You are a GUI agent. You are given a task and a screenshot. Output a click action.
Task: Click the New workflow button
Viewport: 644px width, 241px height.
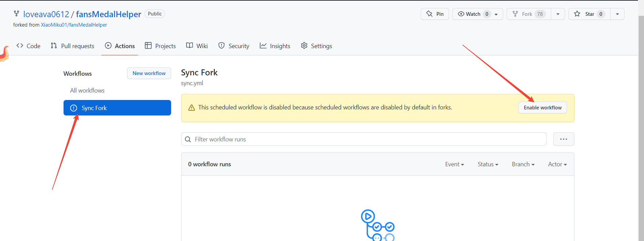tap(149, 73)
